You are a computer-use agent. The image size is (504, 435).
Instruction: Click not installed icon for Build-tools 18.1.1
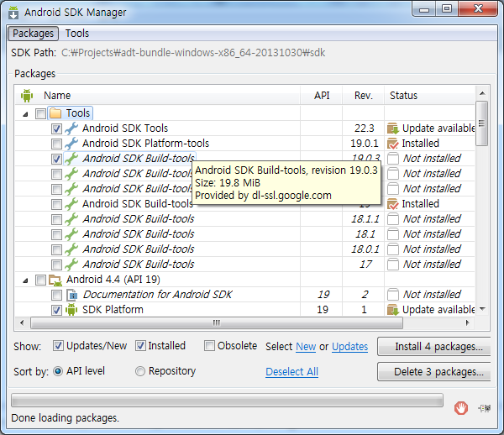[393, 219]
